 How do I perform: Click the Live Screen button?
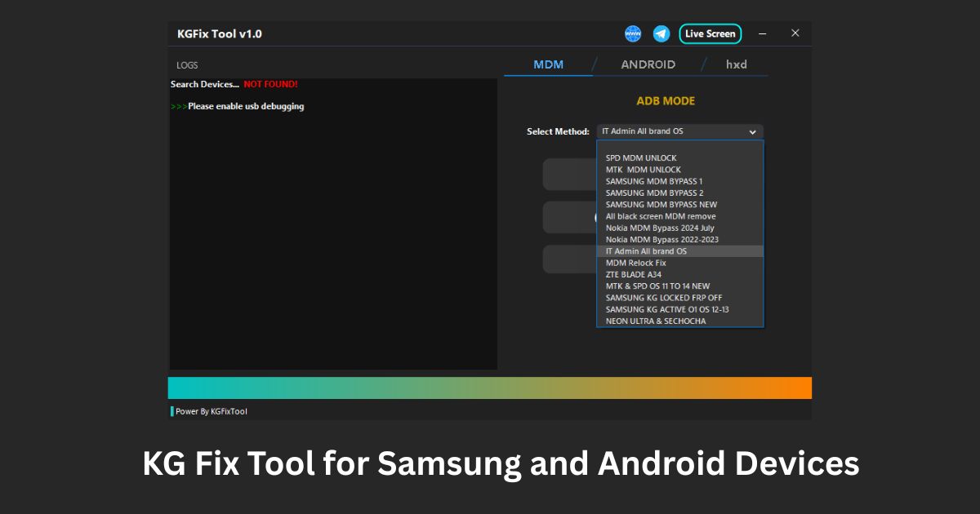click(x=710, y=33)
